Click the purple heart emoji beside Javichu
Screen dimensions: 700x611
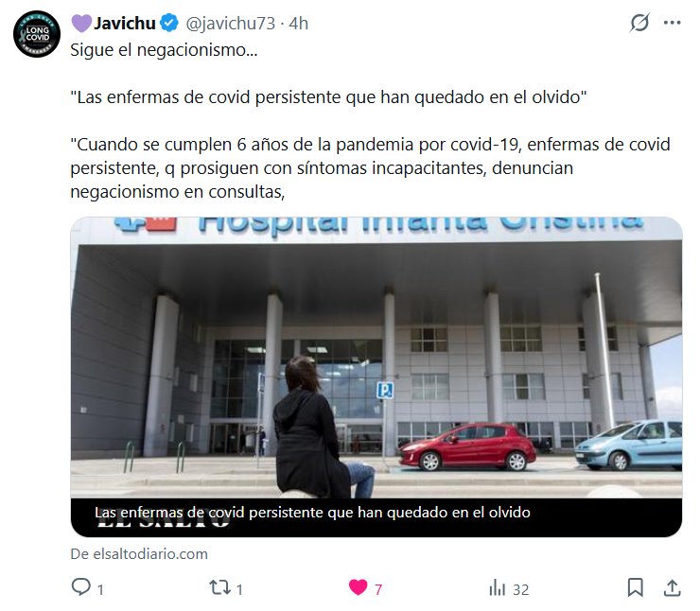81,24
